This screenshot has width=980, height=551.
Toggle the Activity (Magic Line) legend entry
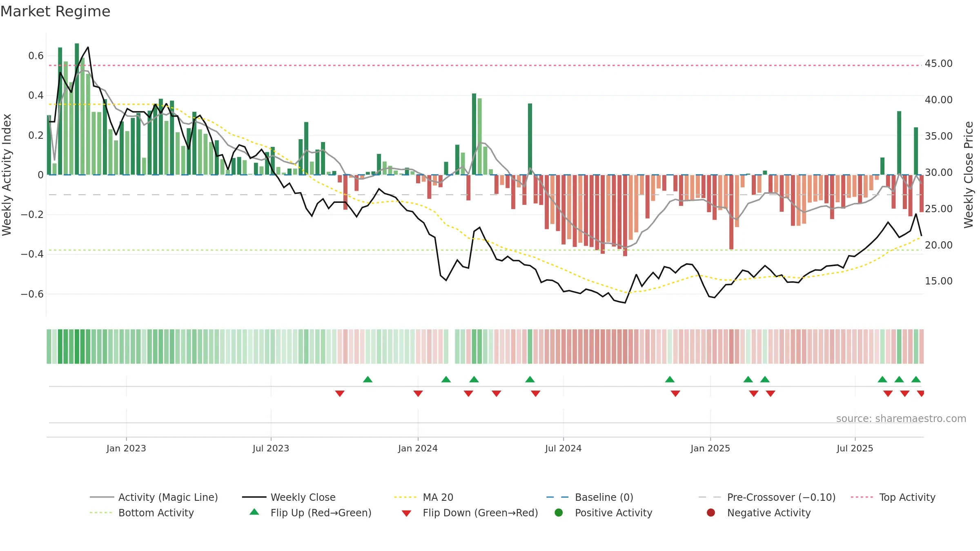pyautogui.click(x=154, y=497)
